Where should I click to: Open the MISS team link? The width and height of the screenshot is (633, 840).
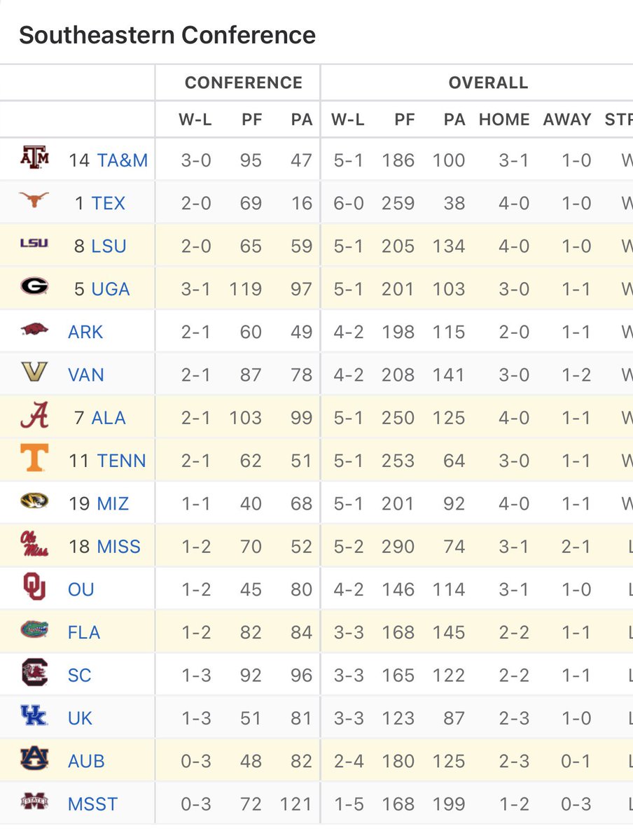point(119,547)
